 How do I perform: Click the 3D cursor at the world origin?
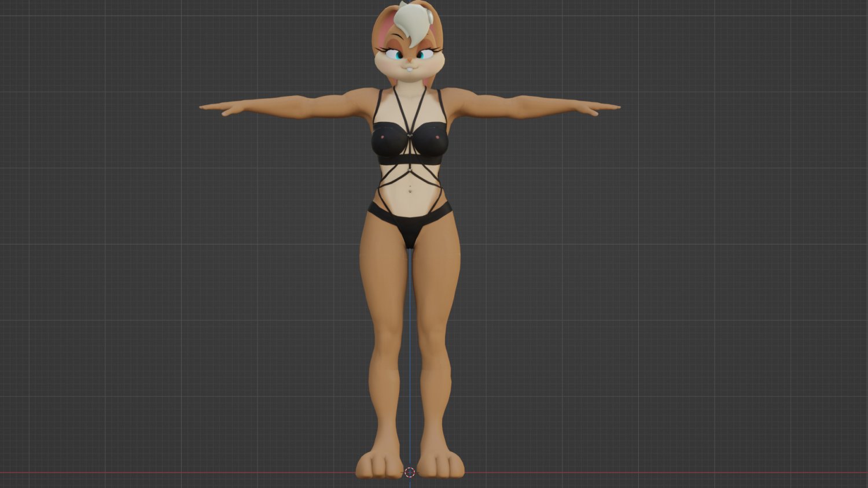(x=410, y=472)
